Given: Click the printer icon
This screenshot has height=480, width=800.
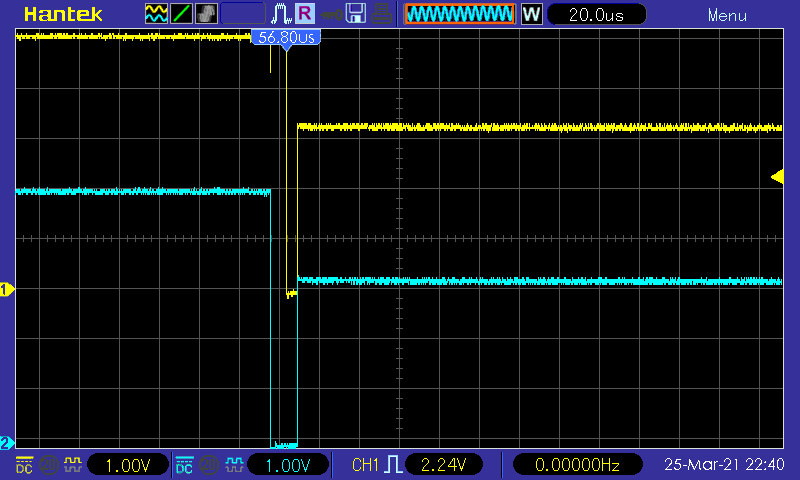Looking at the screenshot, I should coord(381,14).
